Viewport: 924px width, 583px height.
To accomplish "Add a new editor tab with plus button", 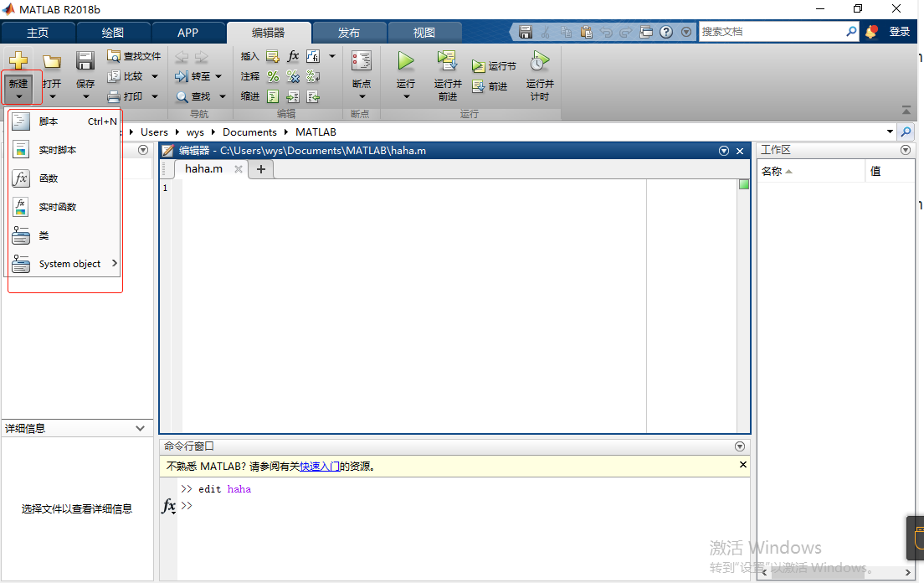I will (x=261, y=169).
